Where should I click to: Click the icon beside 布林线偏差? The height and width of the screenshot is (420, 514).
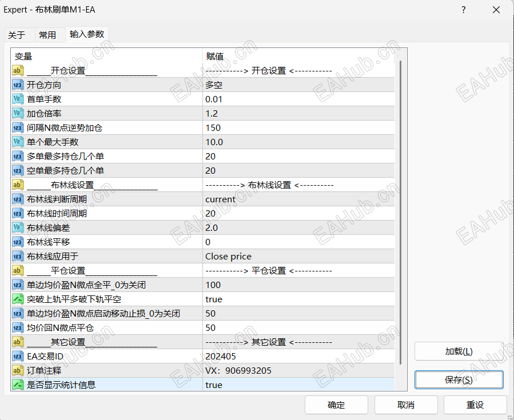point(18,227)
